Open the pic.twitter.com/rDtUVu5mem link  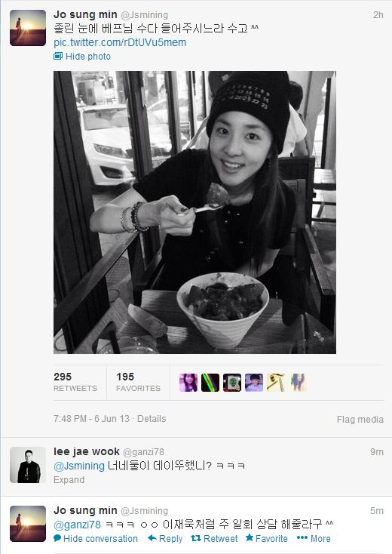pos(120,42)
